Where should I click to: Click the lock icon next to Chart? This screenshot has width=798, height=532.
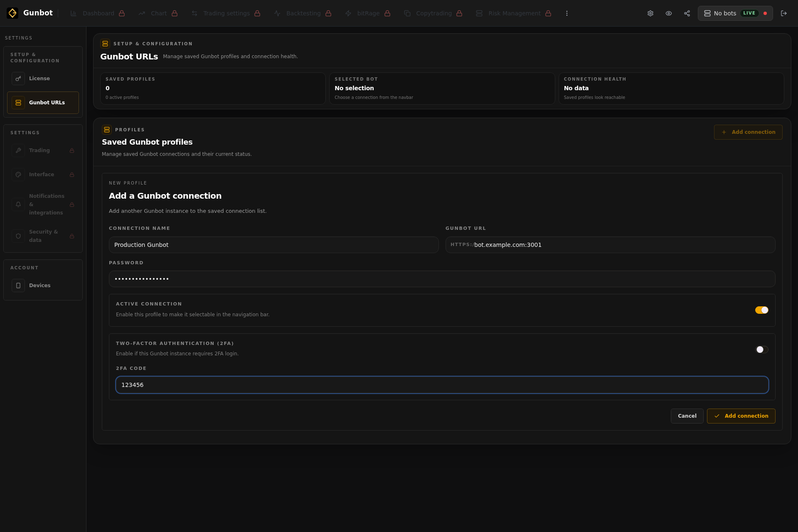(x=175, y=13)
